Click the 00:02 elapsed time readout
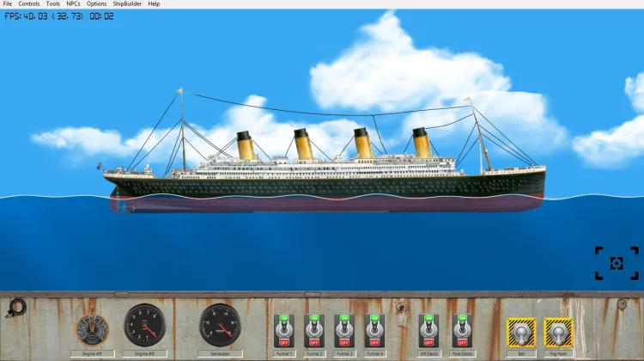Viewport: 644px width, 361px height. point(101,16)
